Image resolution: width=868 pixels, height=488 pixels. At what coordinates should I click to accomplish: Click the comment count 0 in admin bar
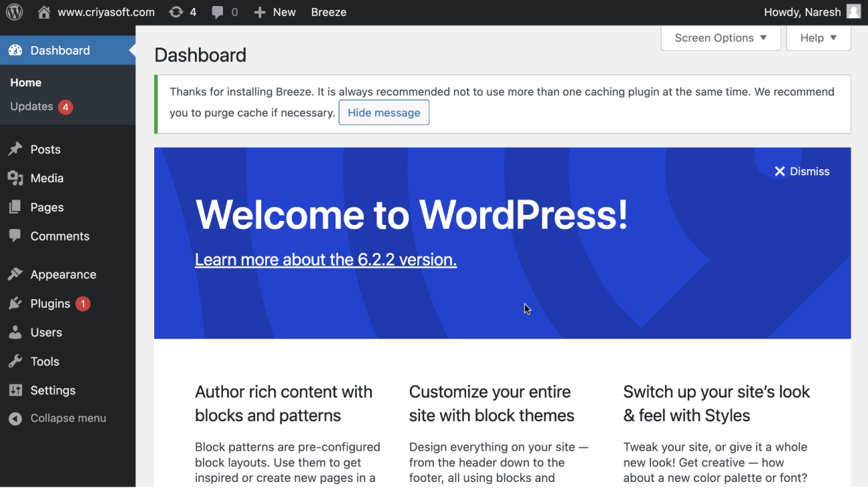pos(234,12)
